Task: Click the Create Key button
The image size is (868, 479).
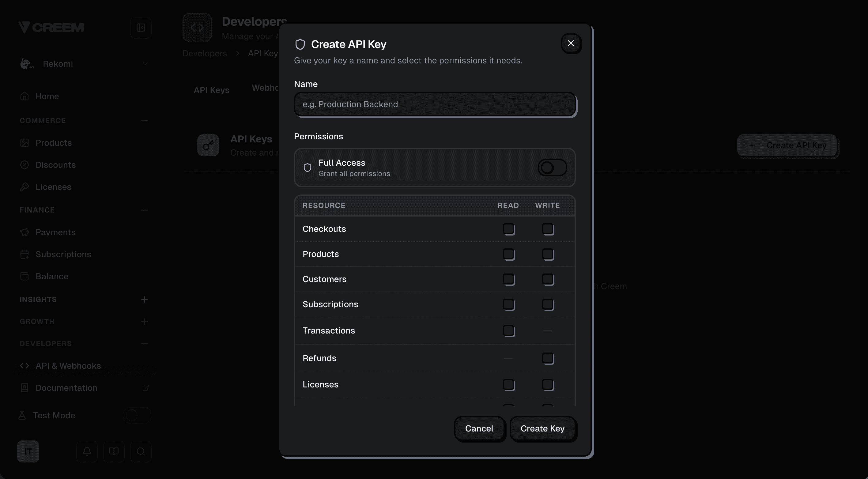Action: pos(542,428)
